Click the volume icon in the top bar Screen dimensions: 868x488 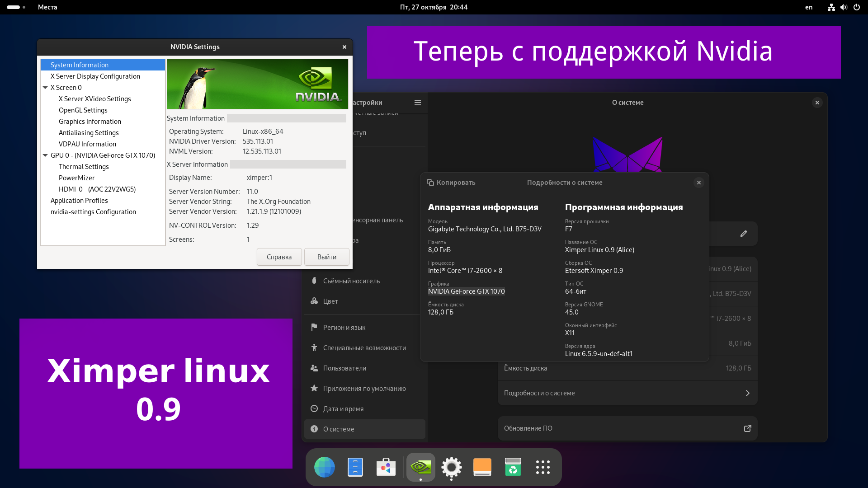click(844, 7)
